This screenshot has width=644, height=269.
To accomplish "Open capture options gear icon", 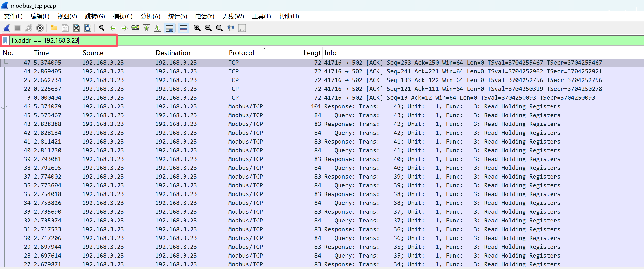I will coord(40,28).
